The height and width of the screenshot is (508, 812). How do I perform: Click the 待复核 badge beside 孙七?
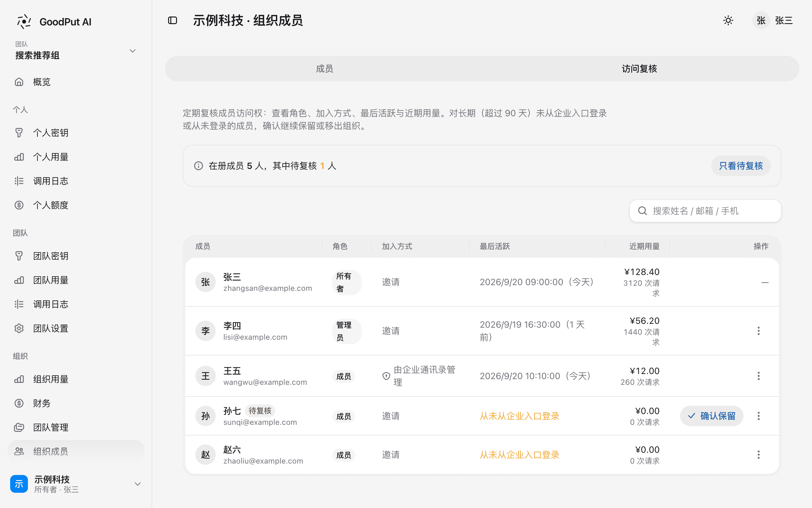point(260,411)
